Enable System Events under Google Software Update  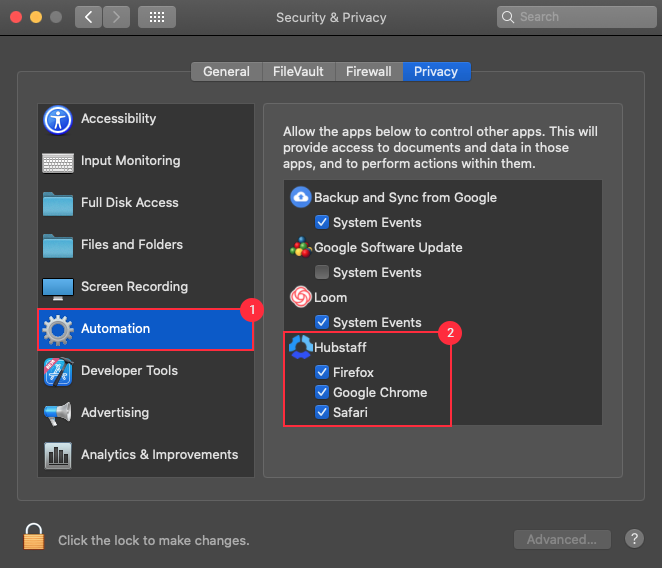coord(322,272)
